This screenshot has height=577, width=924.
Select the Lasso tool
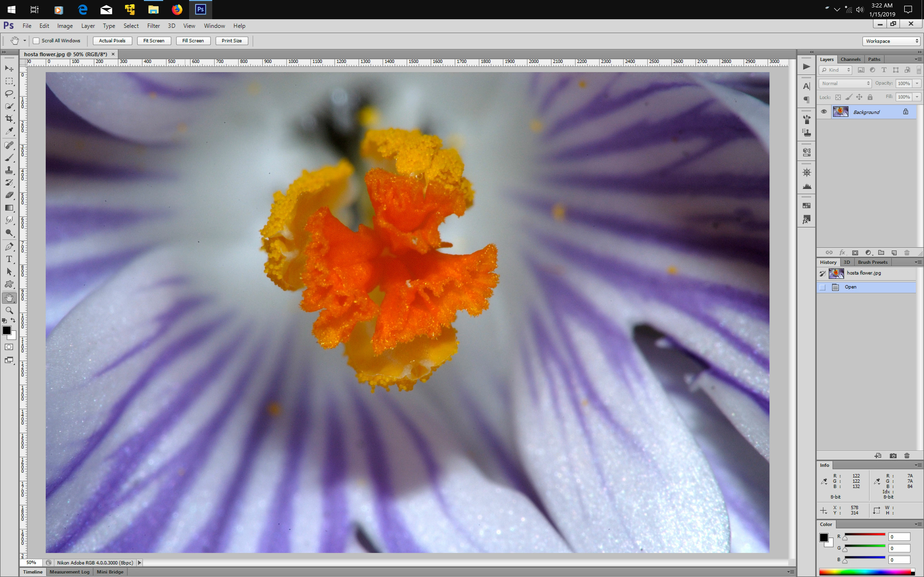[9, 94]
